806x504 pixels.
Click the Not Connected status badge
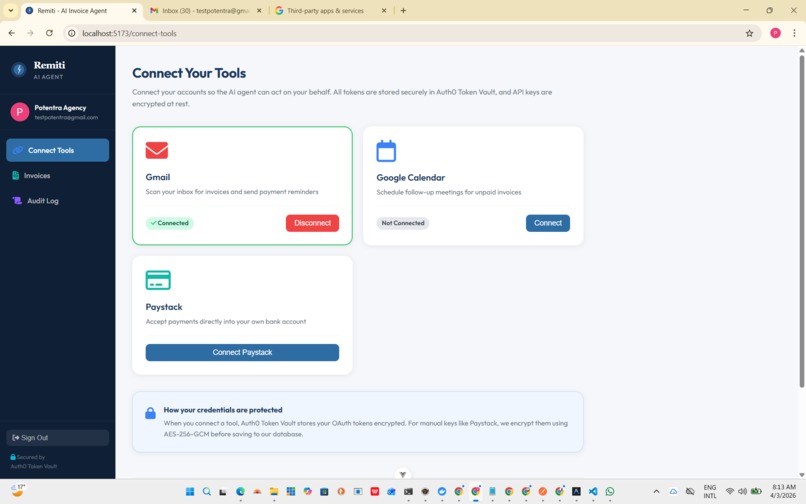(x=403, y=223)
